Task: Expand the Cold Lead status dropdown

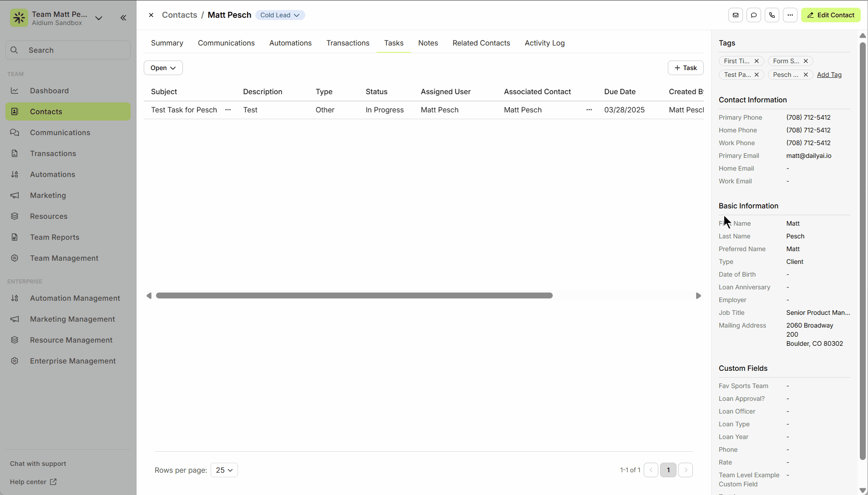Action: (280, 15)
